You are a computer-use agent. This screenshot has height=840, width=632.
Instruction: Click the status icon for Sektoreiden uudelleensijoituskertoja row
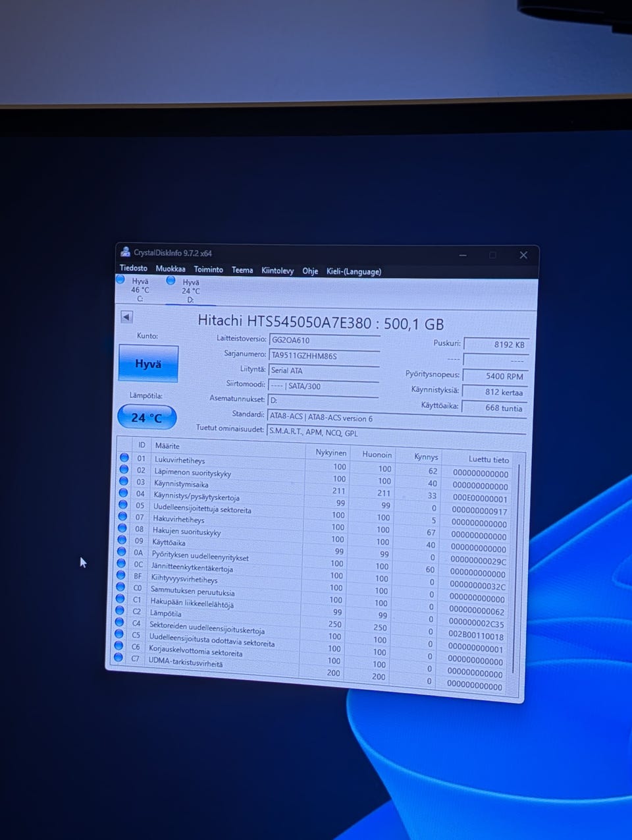point(119,622)
